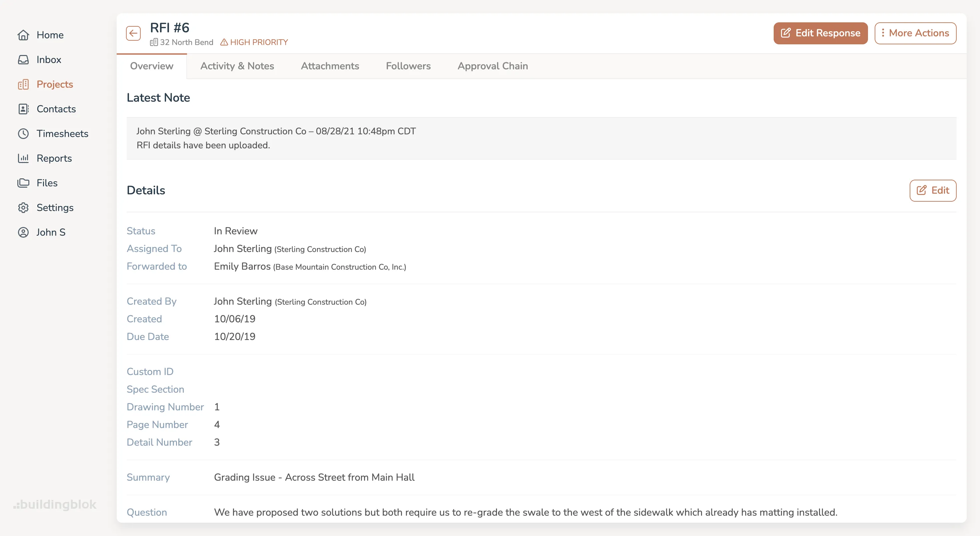This screenshot has width=980, height=536.
Task: Open the Files folder icon
Action: [x=24, y=183]
